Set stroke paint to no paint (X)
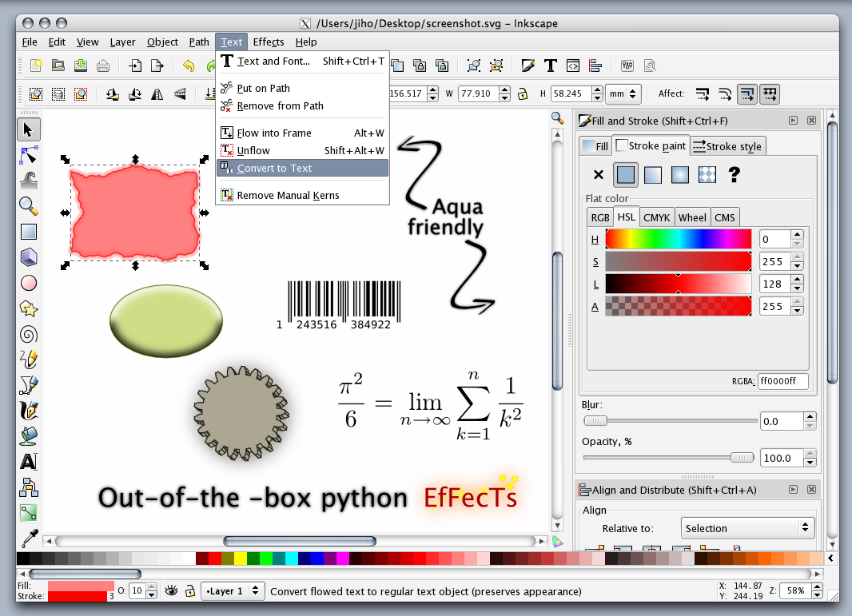The width and height of the screenshot is (852, 616). pos(598,174)
